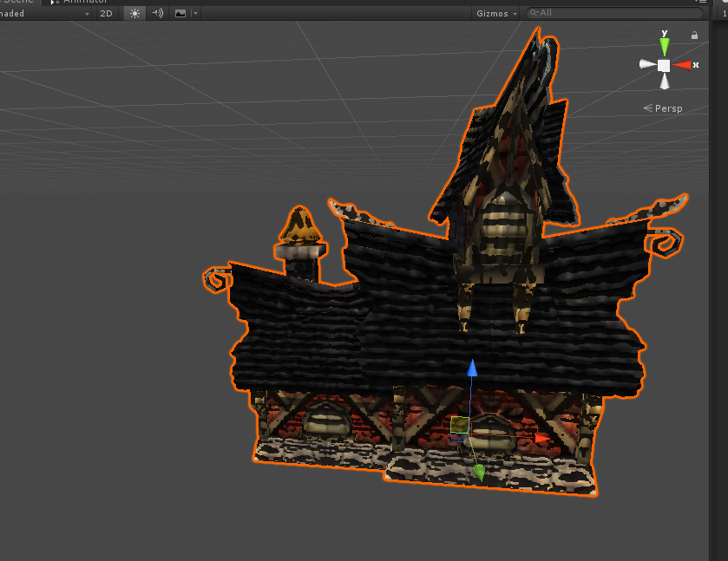Toggle scene effects image icon
This screenshot has width=728, height=561.
pos(180,14)
